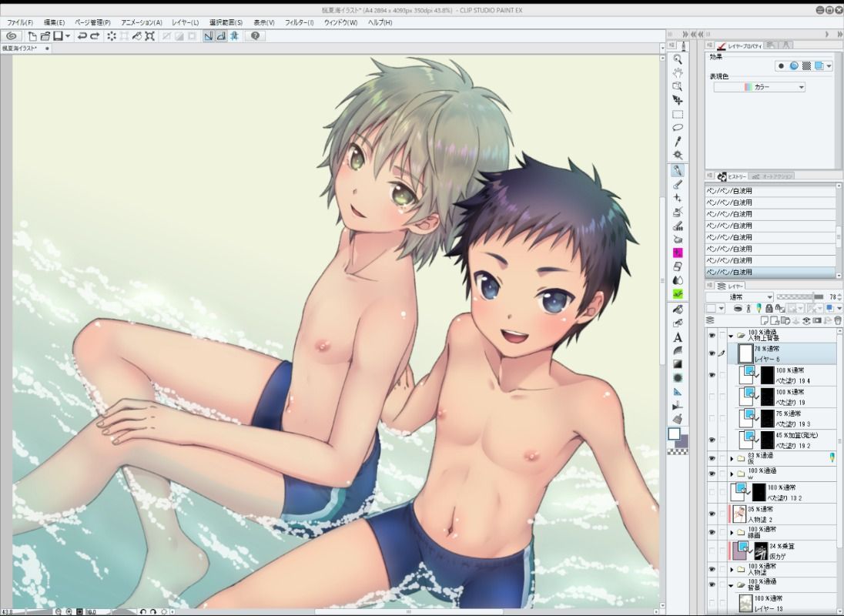Image resolution: width=844 pixels, height=616 pixels.
Task: Click the Redo arrow icon
Action: coord(95,36)
